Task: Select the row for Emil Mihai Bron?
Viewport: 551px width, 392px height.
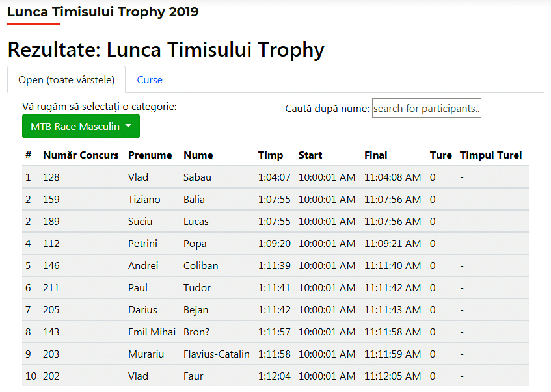Action: point(276,332)
